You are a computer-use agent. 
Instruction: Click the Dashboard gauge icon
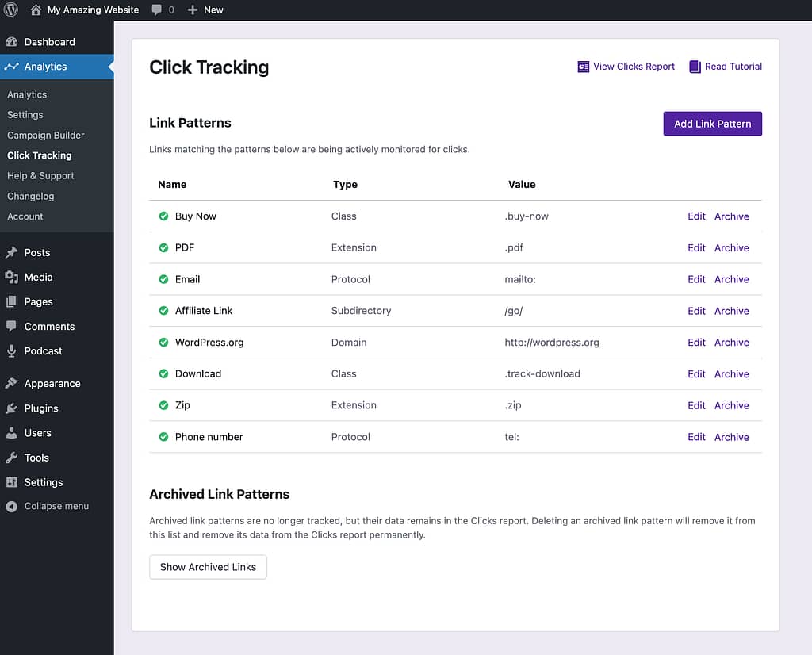click(x=11, y=42)
